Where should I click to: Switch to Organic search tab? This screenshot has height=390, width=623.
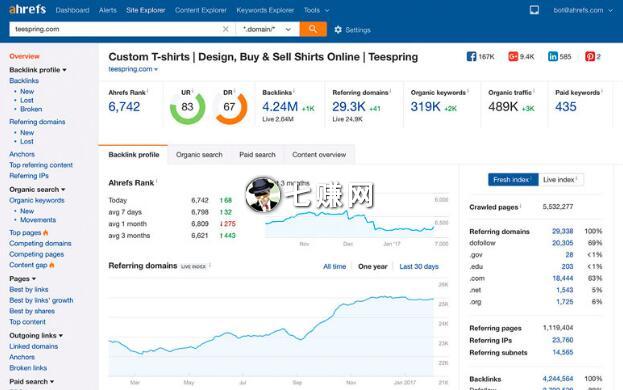(x=199, y=154)
